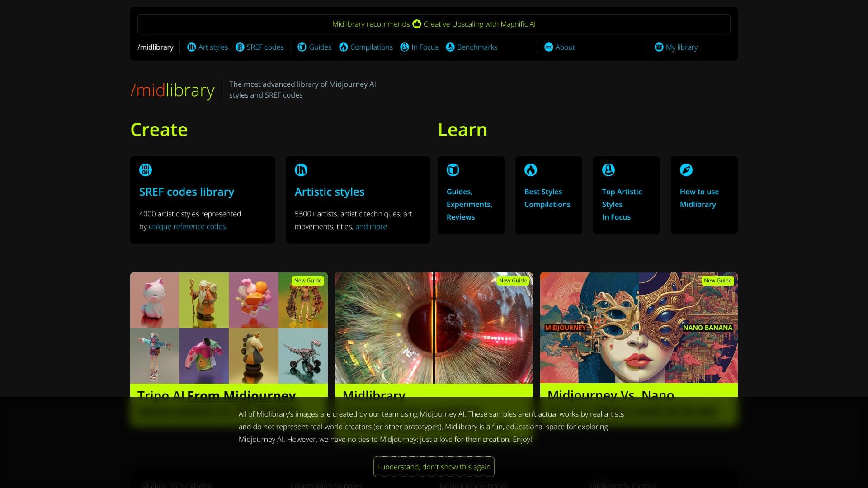Click the My library icon in navbar

pyautogui.click(x=659, y=47)
